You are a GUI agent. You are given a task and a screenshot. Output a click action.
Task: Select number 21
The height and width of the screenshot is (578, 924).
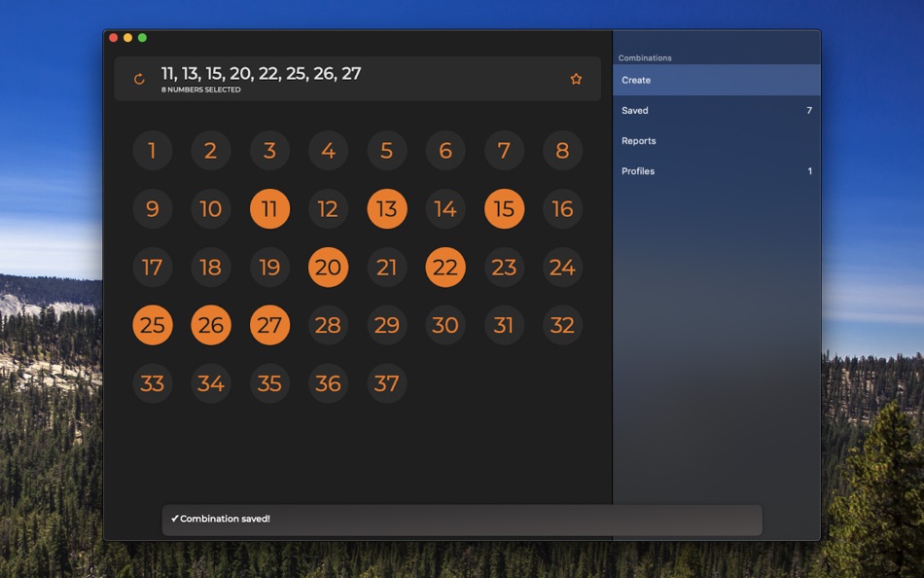(386, 268)
